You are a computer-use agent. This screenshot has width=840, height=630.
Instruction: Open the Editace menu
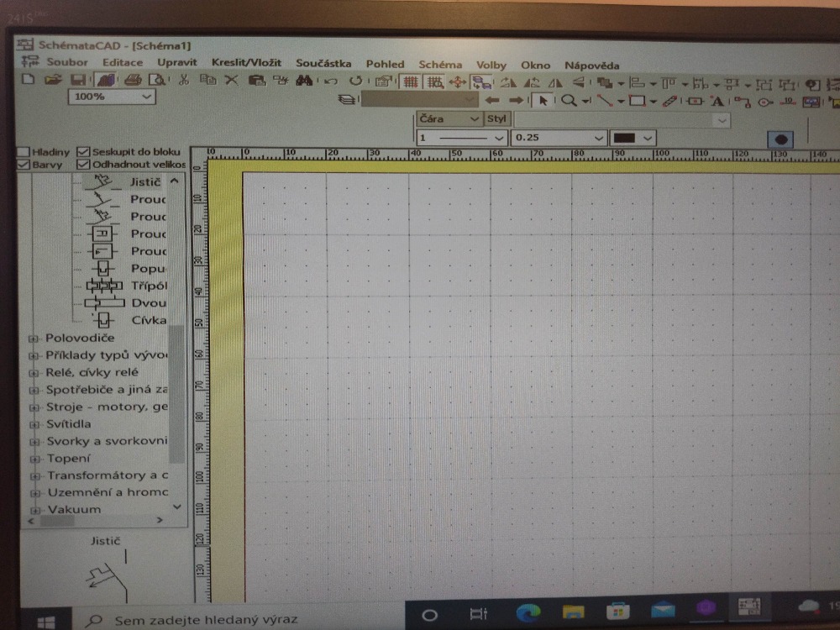pos(123,62)
